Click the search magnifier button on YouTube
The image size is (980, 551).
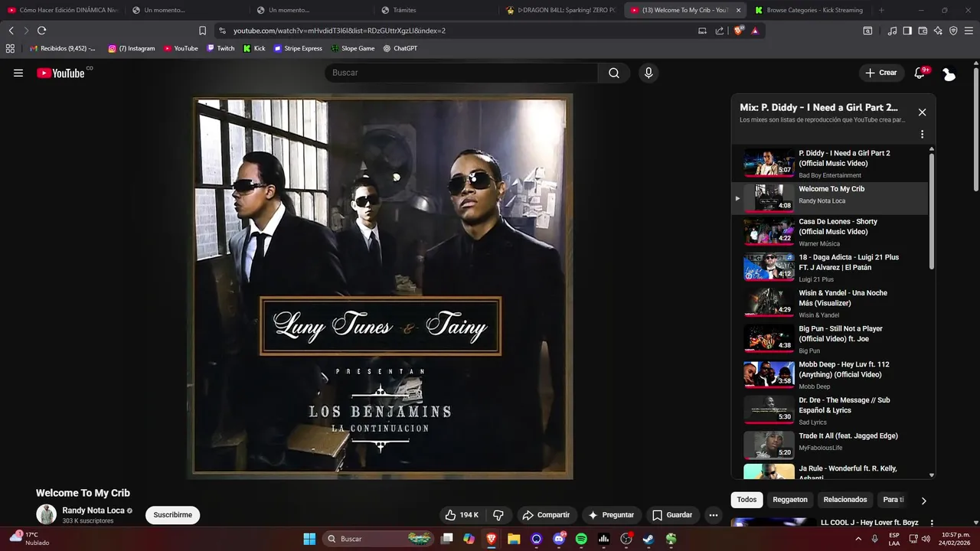(613, 73)
